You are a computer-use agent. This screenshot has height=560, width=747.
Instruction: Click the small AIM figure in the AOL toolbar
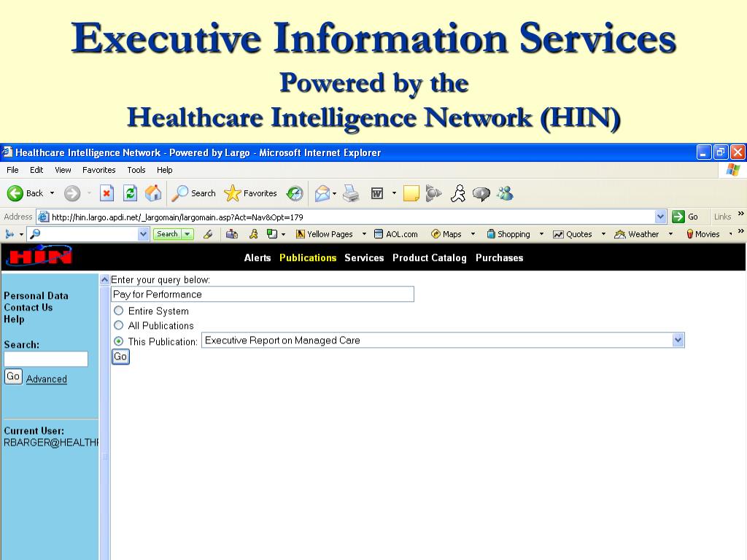click(x=253, y=234)
